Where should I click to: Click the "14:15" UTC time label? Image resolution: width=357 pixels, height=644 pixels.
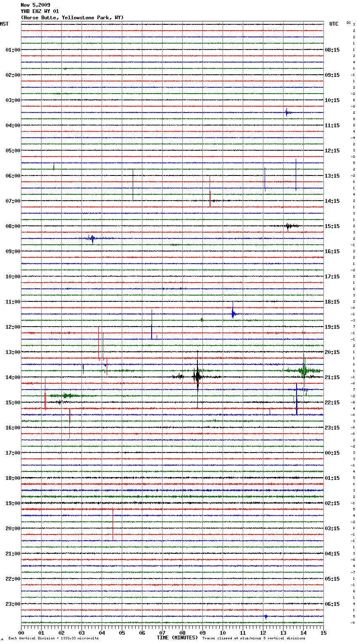click(332, 201)
